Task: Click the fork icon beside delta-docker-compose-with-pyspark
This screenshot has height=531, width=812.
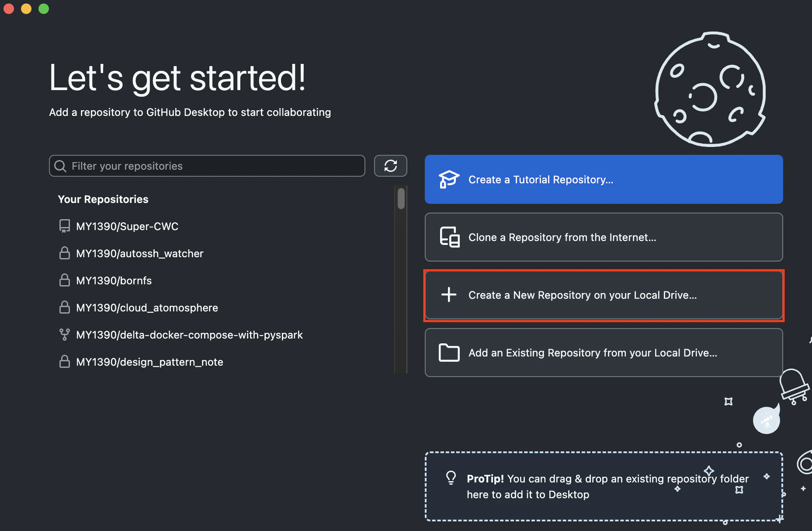Action: click(65, 335)
